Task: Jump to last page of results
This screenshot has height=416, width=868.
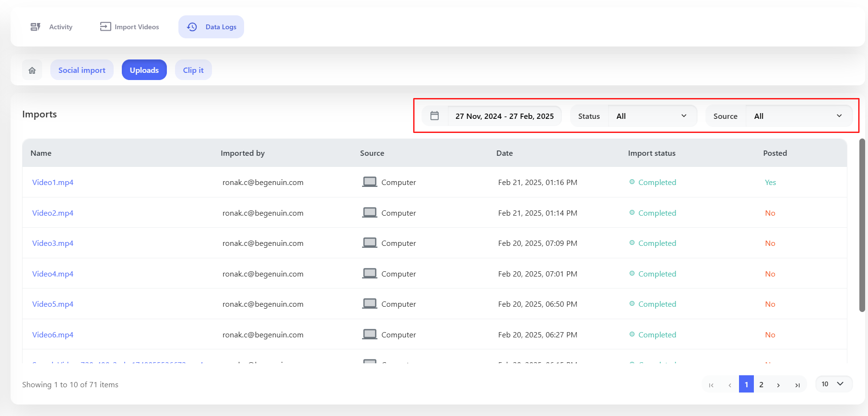Action: 797,385
